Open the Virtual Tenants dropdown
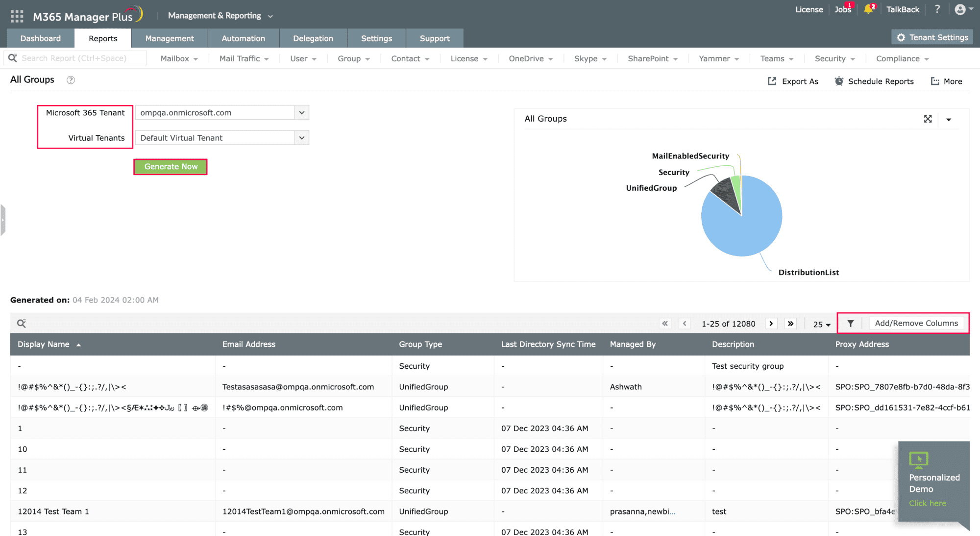 [x=301, y=138]
